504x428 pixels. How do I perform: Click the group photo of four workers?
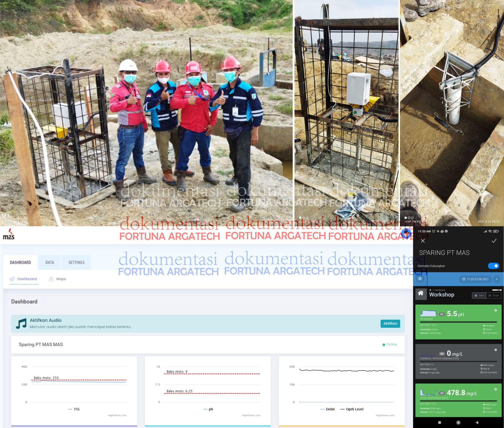point(146,113)
